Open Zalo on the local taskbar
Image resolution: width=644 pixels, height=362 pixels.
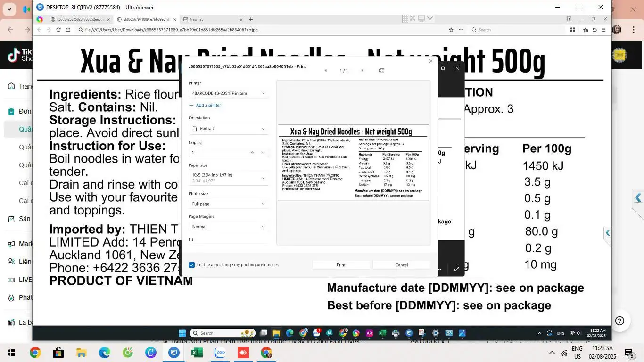click(220, 353)
